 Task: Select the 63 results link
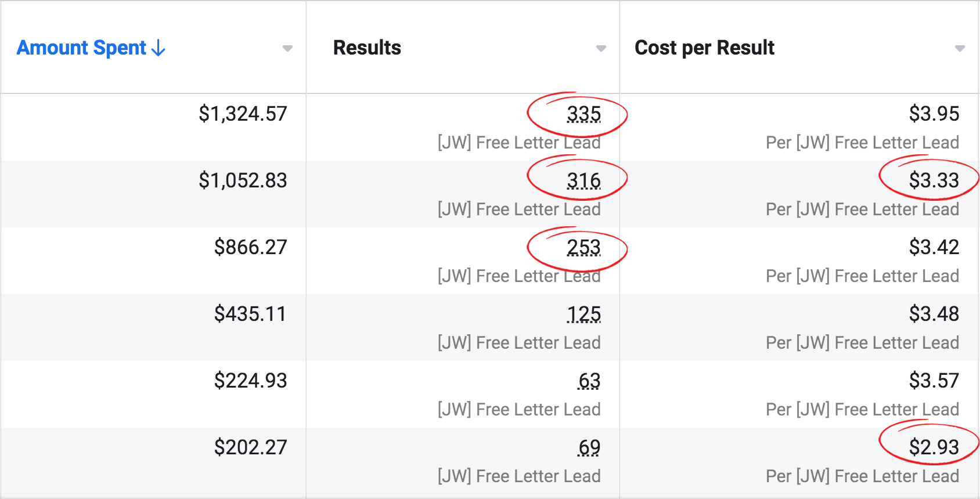[589, 381]
